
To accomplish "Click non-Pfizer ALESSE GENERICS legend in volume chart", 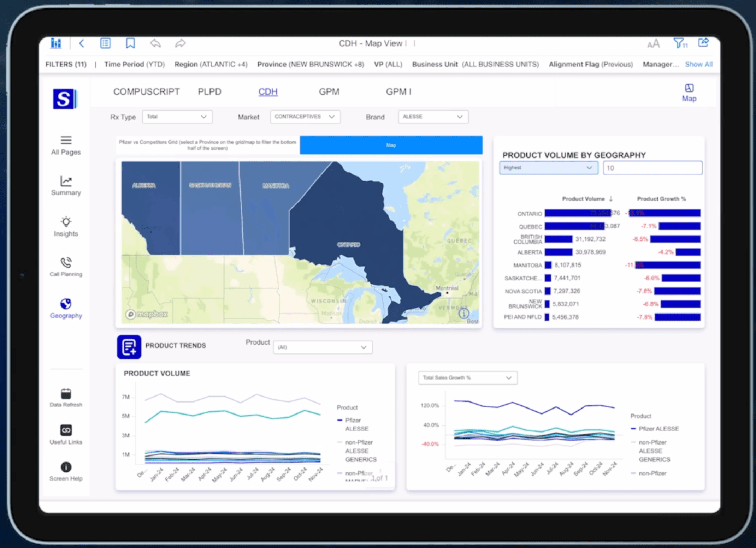I will click(x=358, y=451).
